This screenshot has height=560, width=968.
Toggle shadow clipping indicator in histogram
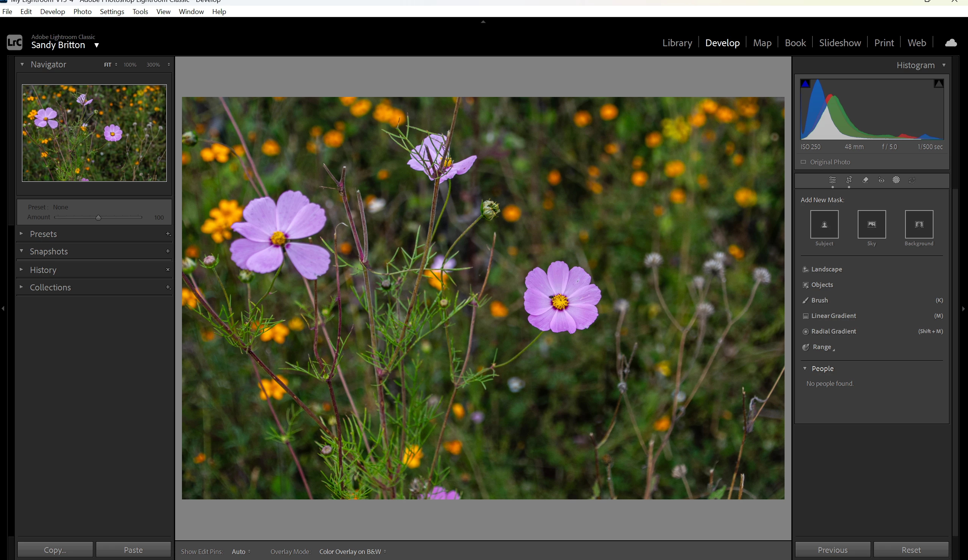point(805,84)
